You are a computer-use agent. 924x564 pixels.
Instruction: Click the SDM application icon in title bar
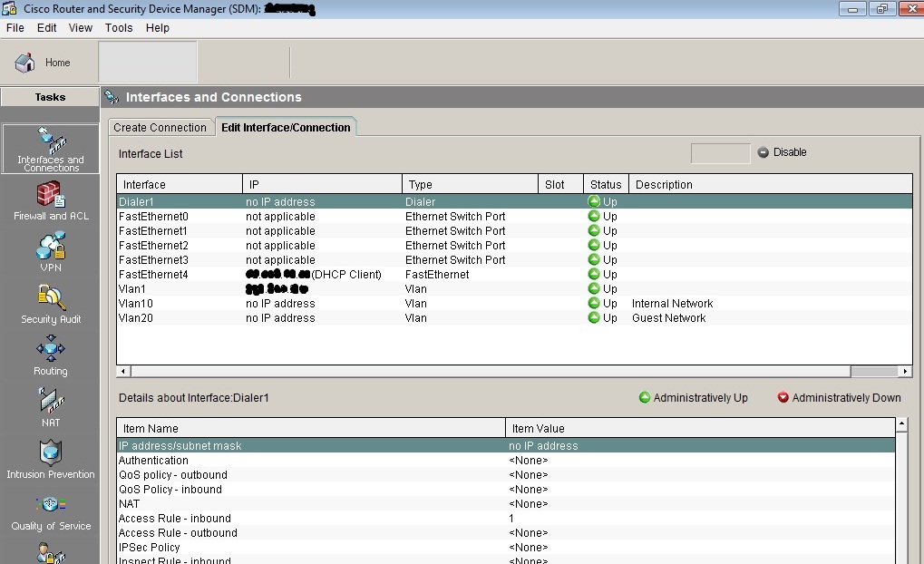pyautogui.click(x=9, y=9)
